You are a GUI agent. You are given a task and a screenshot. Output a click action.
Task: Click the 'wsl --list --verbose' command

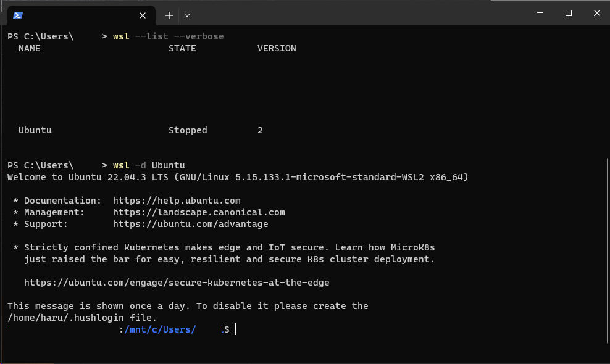pos(169,36)
